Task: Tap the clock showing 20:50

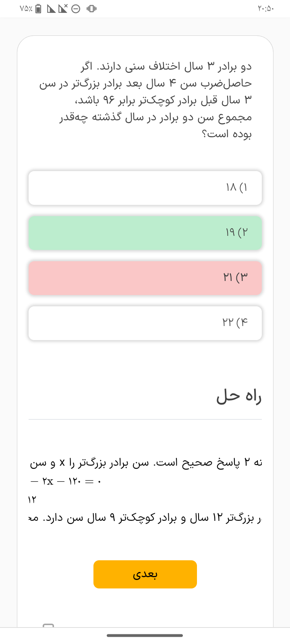Action: point(265,8)
